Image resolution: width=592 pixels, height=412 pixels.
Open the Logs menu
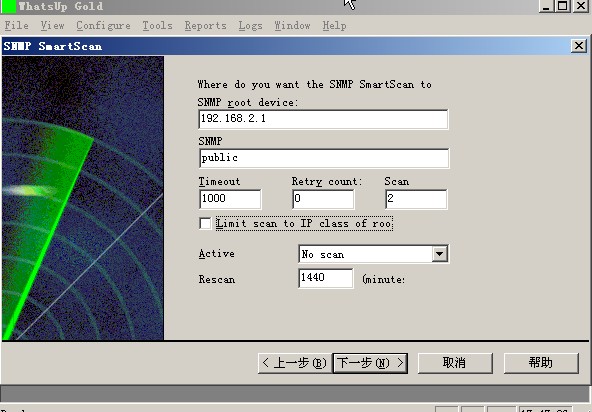point(250,26)
